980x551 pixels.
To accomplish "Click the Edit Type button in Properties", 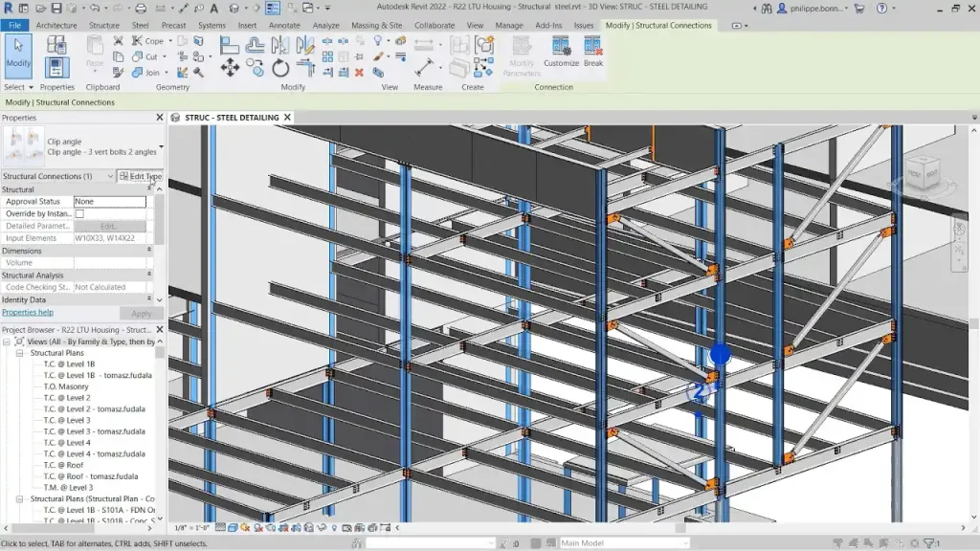I will (x=144, y=176).
